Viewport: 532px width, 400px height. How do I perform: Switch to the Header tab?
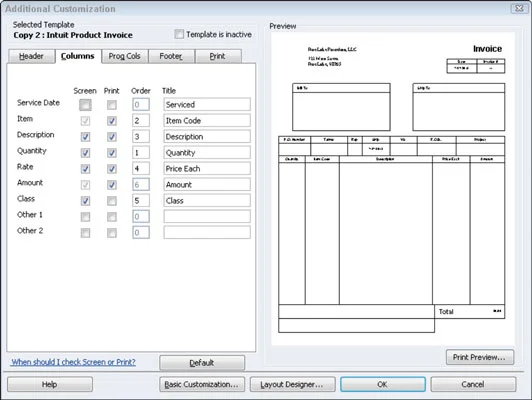click(31, 56)
